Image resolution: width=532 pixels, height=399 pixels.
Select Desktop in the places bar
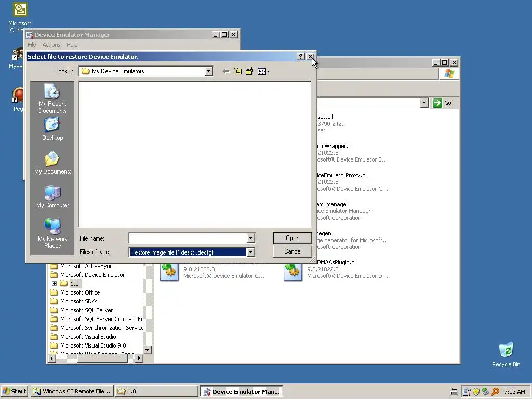click(x=52, y=129)
